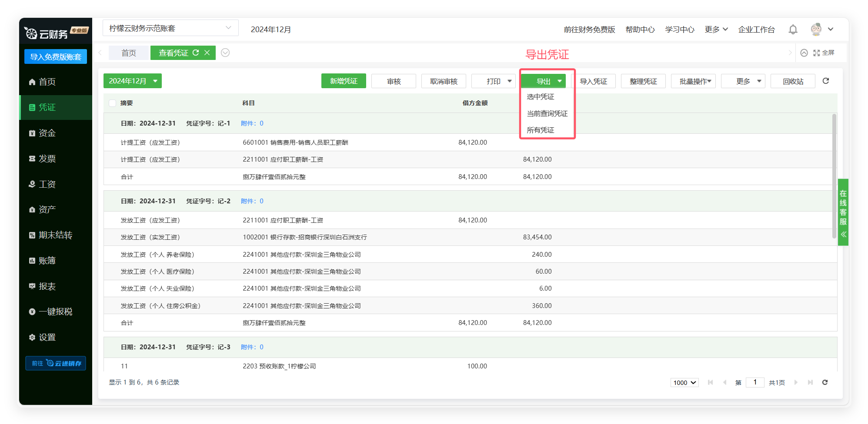Open the 1000 page-size dropdown
This screenshot has width=868, height=424.
click(684, 382)
